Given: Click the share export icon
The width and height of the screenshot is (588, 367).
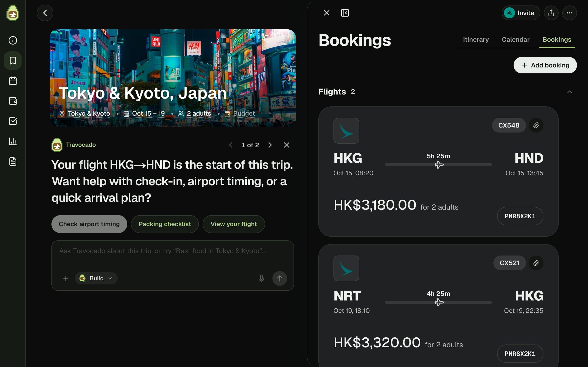Looking at the screenshot, I should point(551,13).
